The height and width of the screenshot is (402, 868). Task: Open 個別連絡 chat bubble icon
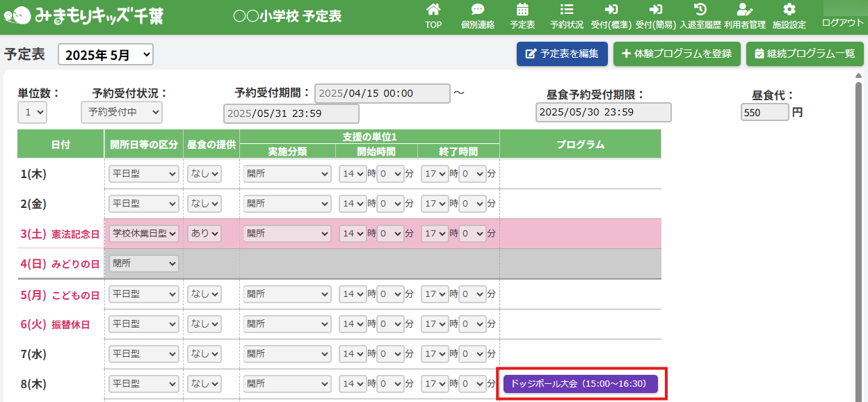[x=478, y=10]
